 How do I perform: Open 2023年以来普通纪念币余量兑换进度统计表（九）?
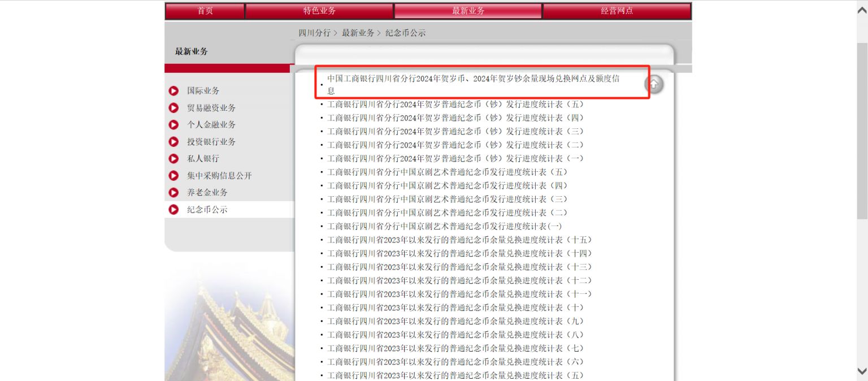point(456,321)
